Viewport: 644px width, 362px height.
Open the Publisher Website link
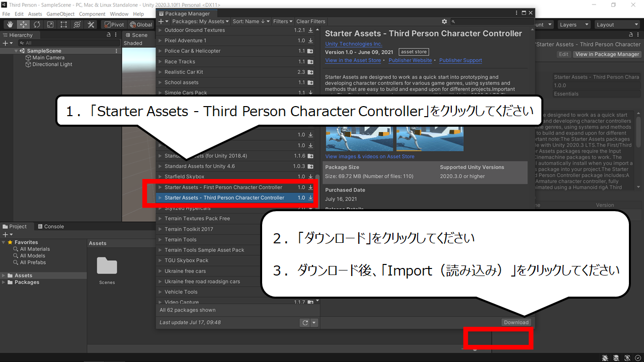pos(410,60)
